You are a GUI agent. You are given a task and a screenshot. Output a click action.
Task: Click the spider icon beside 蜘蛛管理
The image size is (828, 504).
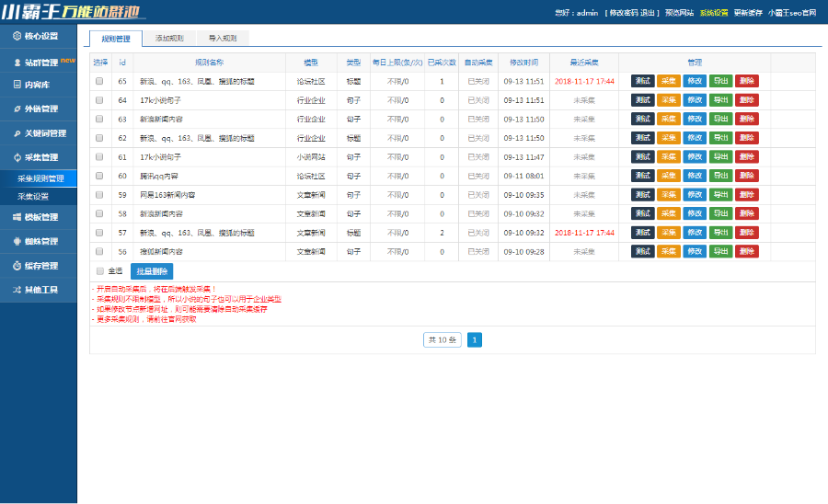coord(17,241)
